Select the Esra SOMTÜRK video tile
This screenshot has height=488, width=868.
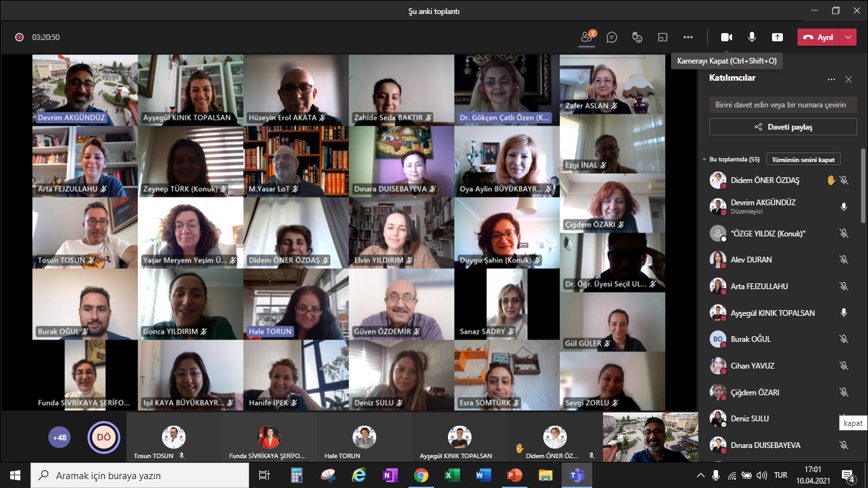(507, 375)
